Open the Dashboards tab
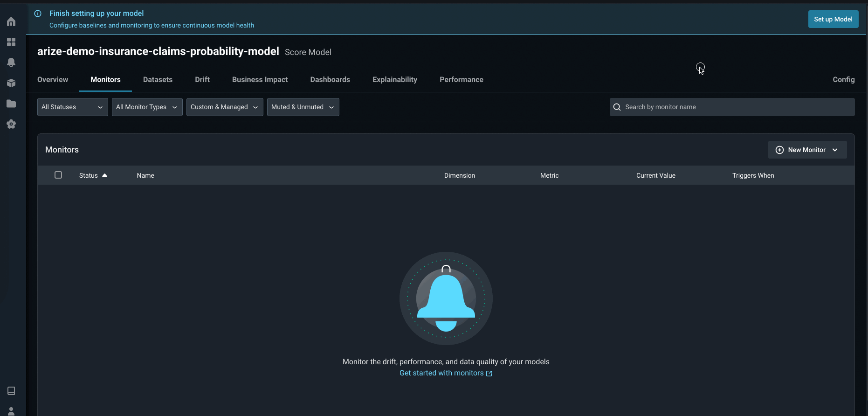This screenshot has width=868, height=416. pyautogui.click(x=330, y=80)
